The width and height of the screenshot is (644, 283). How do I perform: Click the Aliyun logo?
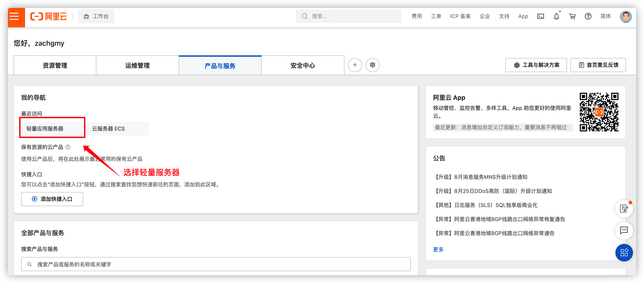[x=49, y=16]
